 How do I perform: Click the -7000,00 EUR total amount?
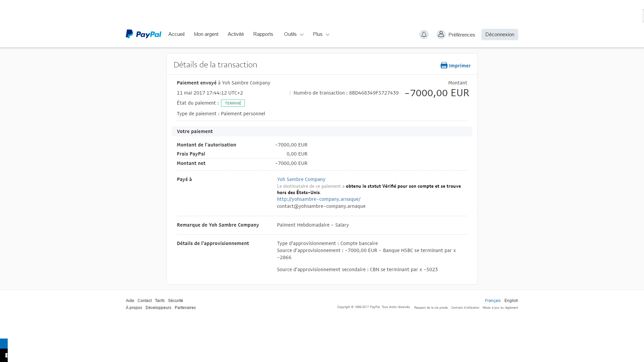tap(437, 93)
